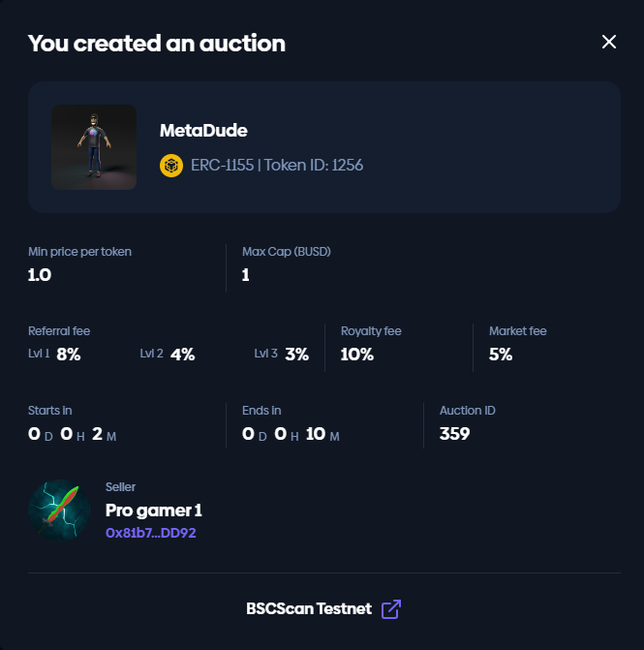Click the Pro gamer 1 seller avatar
This screenshot has width=644, height=650.
click(x=60, y=511)
